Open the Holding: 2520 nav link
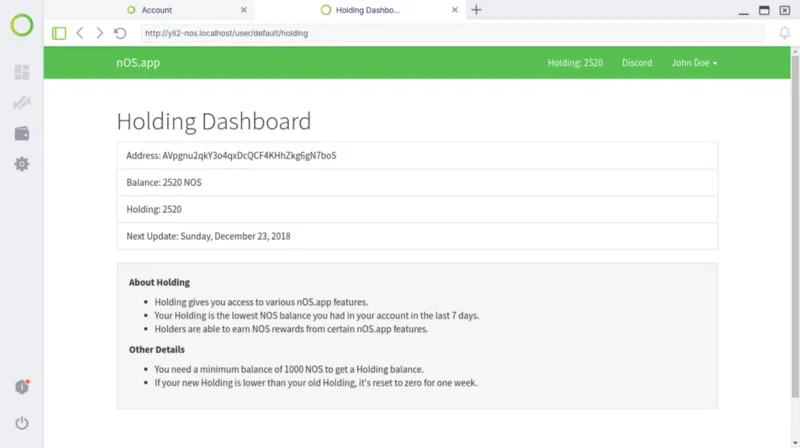 click(x=575, y=63)
